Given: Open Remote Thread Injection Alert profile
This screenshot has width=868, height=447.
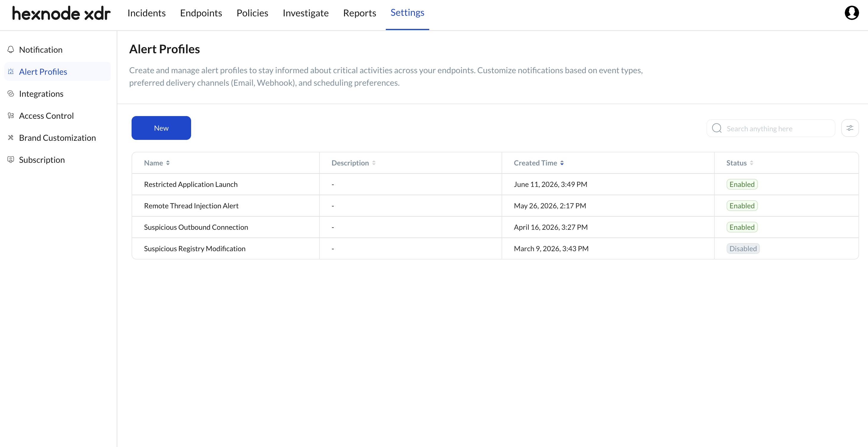Looking at the screenshot, I should click(191, 206).
